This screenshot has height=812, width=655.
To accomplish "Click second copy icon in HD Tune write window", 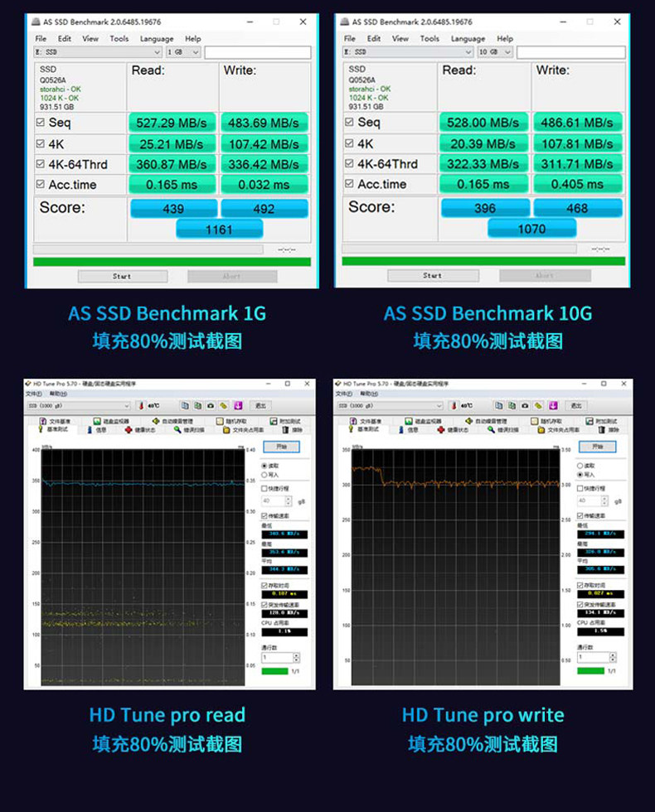I will pyautogui.click(x=512, y=405).
